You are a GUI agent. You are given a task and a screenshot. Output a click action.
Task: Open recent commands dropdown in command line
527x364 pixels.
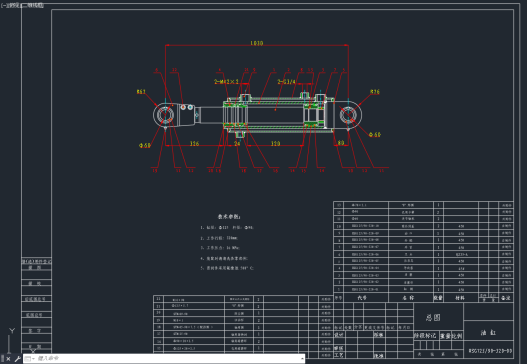tap(30, 359)
